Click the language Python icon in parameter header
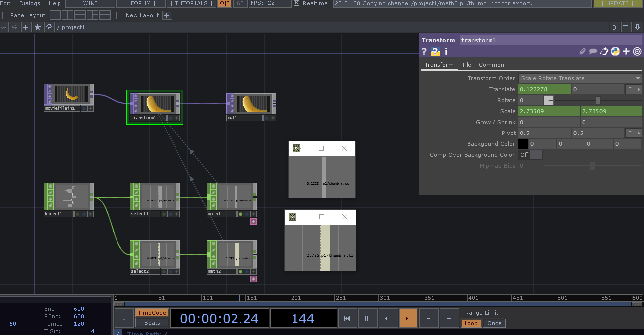The height and width of the screenshot is (335, 644). (x=615, y=51)
